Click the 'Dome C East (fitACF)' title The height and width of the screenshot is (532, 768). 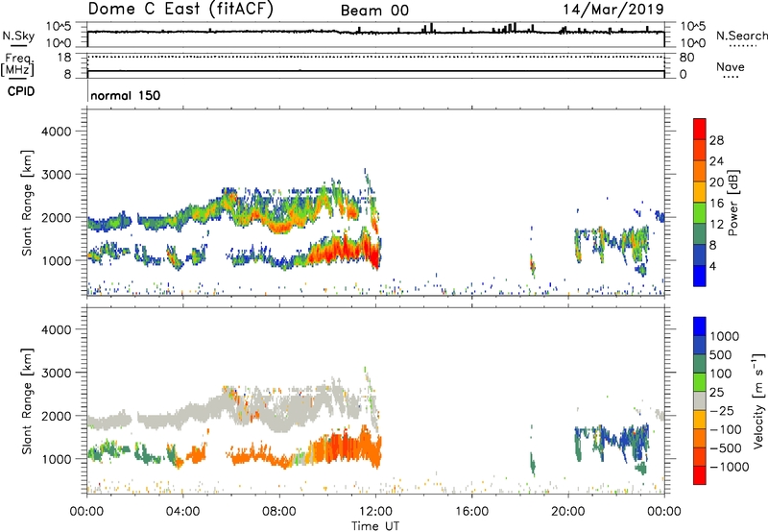180,10
